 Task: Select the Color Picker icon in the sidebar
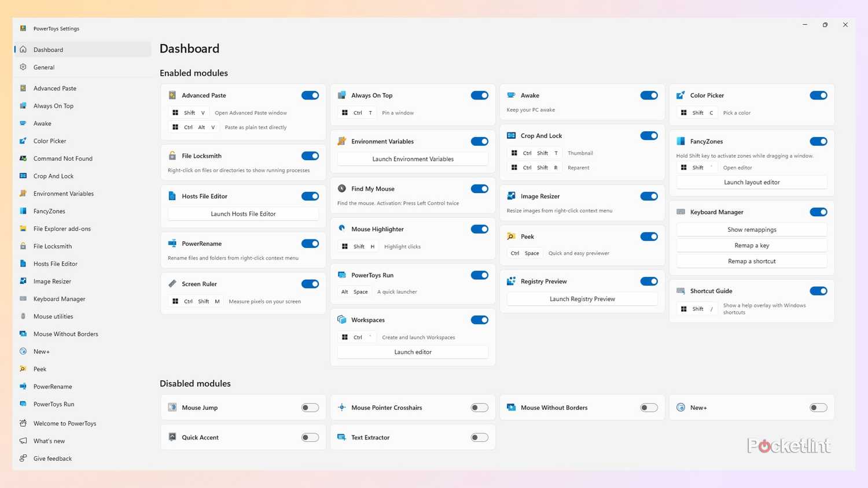(x=23, y=141)
